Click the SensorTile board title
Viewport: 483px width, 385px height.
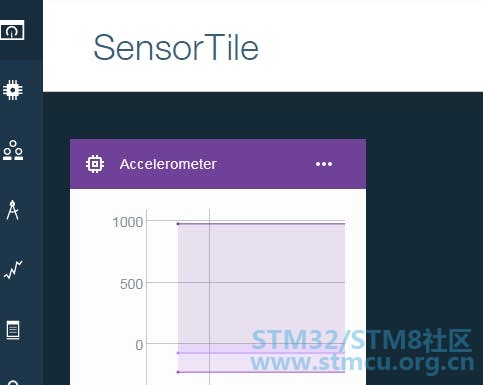pos(176,48)
